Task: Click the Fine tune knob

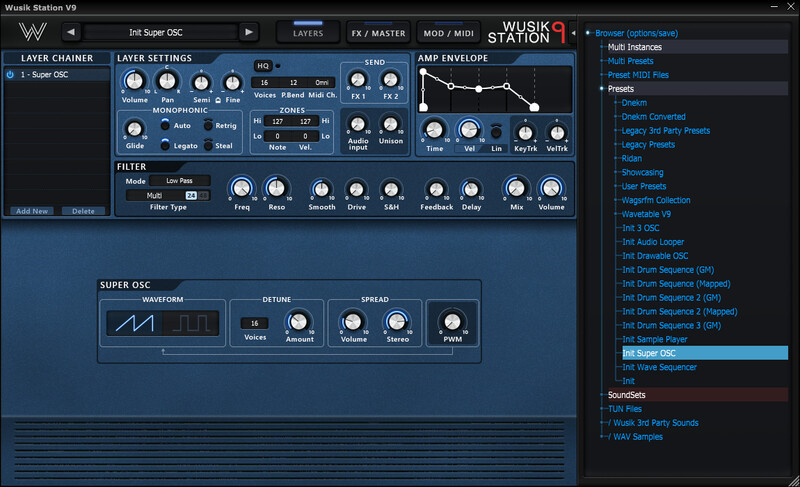Action: (x=232, y=83)
